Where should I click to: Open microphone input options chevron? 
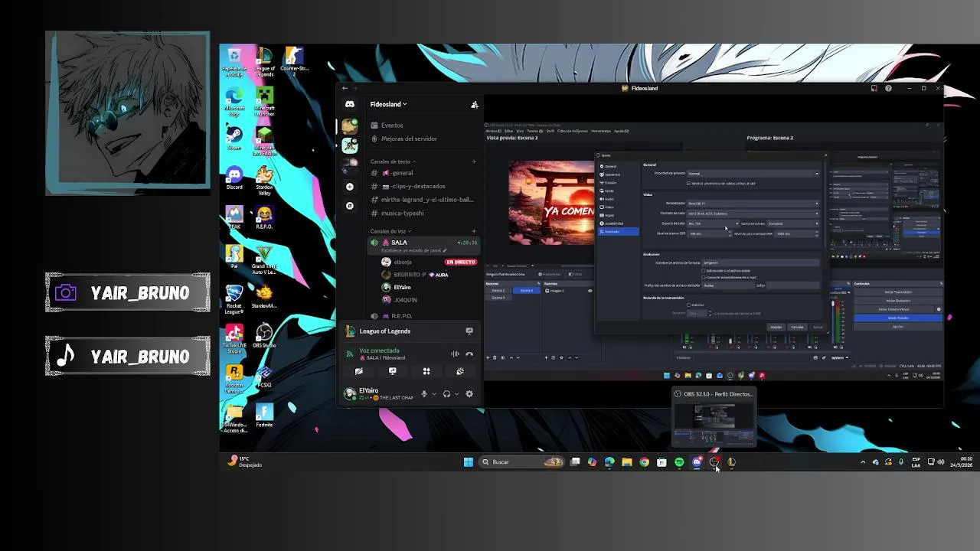(434, 394)
